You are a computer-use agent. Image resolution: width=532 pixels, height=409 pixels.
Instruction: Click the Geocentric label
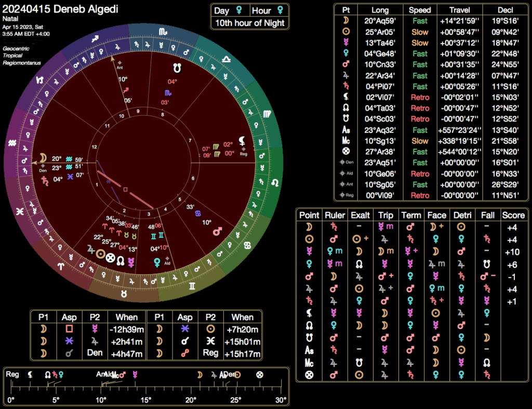[16, 48]
